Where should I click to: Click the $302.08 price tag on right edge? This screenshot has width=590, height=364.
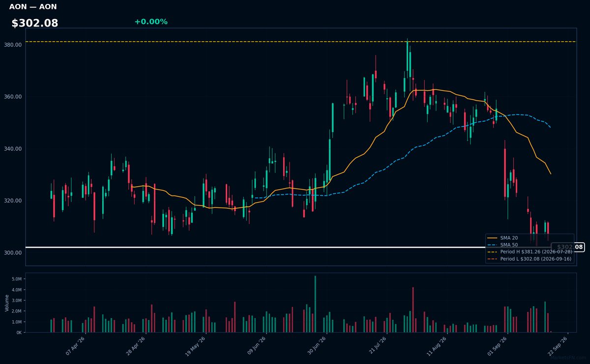[568, 247]
